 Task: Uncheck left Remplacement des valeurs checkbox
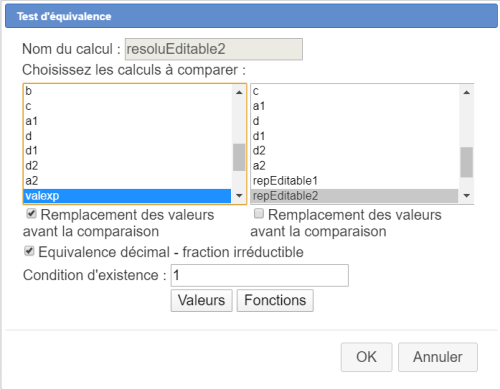click(x=31, y=214)
